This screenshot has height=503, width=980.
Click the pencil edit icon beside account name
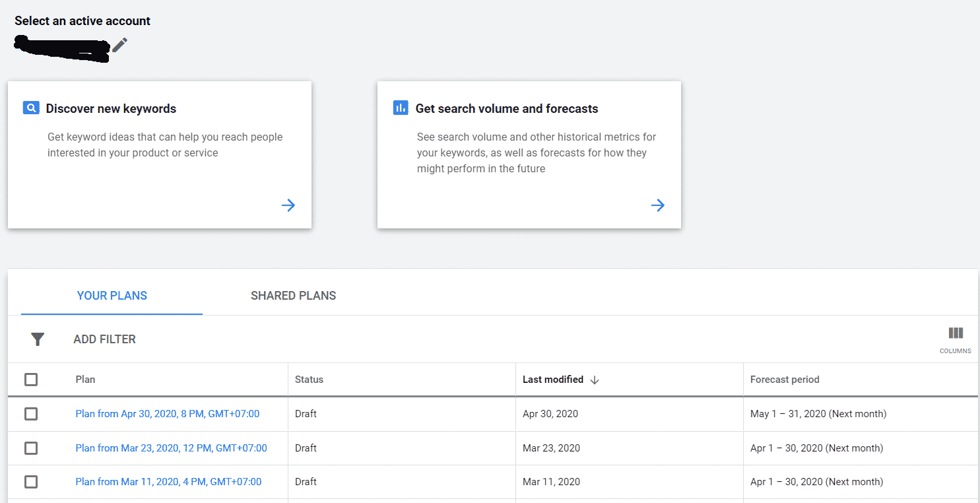(119, 45)
